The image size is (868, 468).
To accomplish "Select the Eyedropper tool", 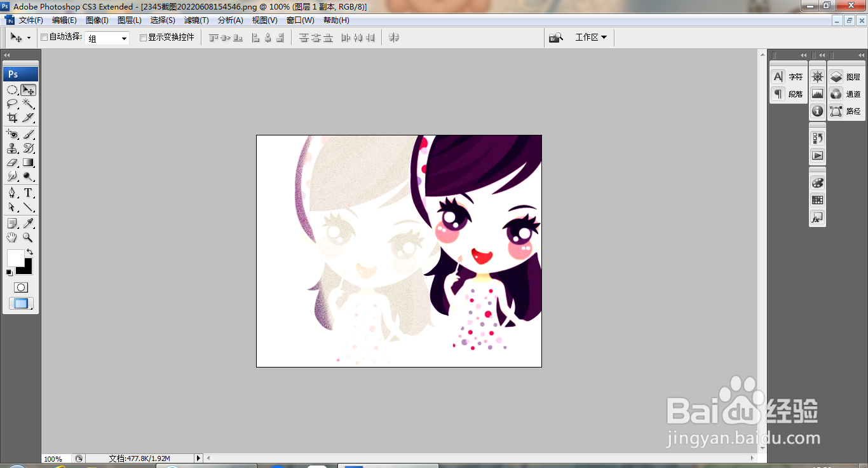I will 28,223.
